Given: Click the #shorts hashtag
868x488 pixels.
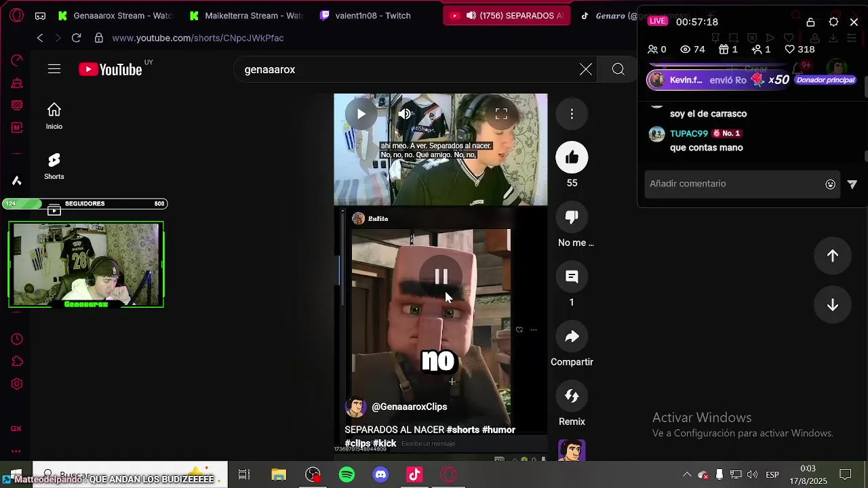Looking at the screenshot, I should click(x=462, y=430).
